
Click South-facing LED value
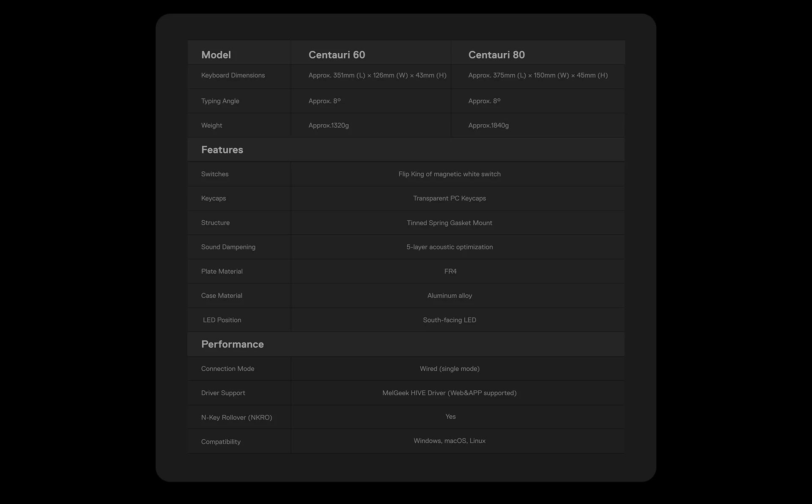pyautogui.click(x=449, y=320)
